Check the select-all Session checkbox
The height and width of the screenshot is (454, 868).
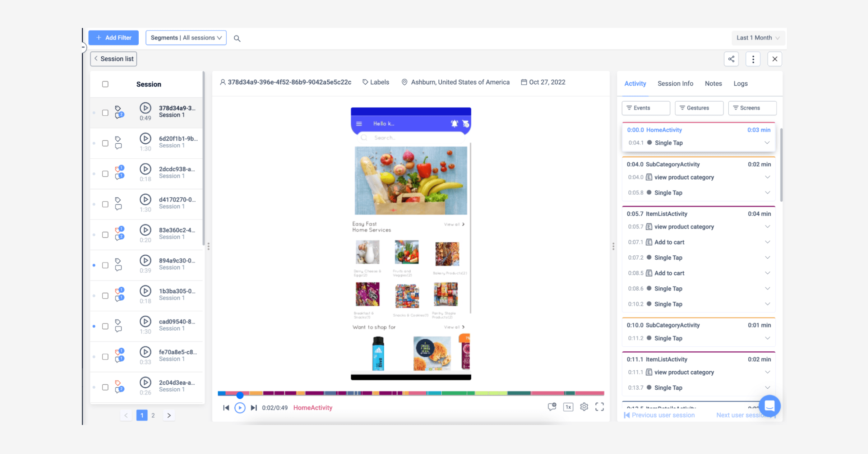(x=105, y=84)
